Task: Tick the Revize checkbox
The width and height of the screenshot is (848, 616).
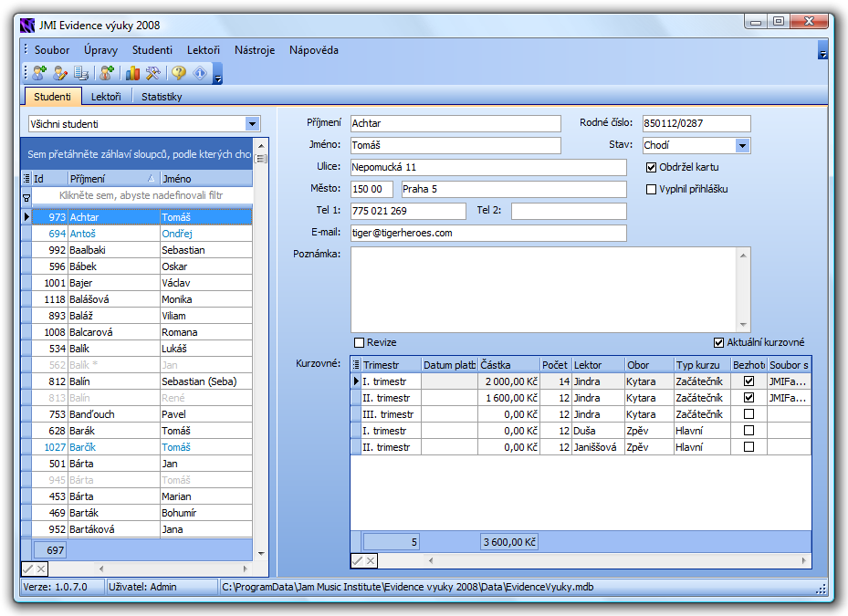Action: point(359,342)
